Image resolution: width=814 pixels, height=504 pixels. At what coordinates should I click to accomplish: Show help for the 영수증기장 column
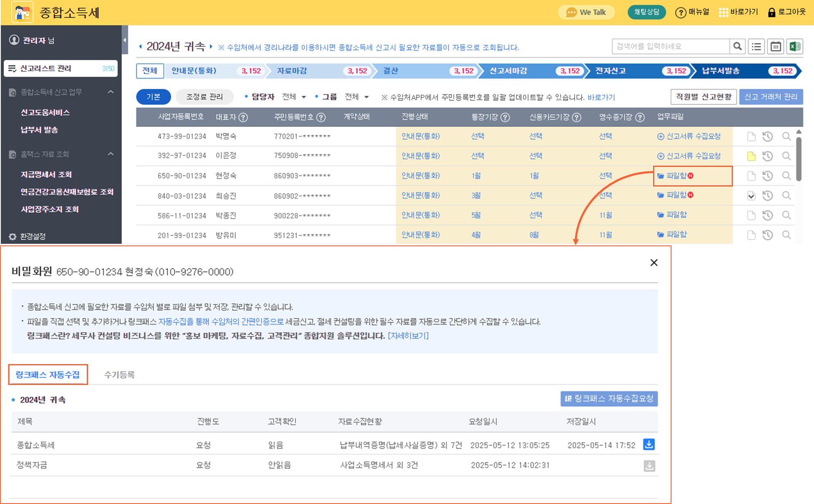tap(640, 118)
